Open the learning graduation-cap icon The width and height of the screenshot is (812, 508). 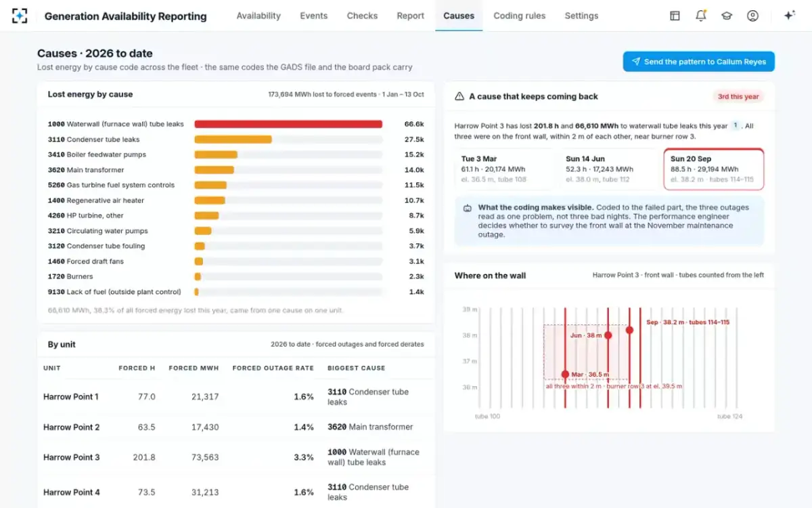pos(727,16)
